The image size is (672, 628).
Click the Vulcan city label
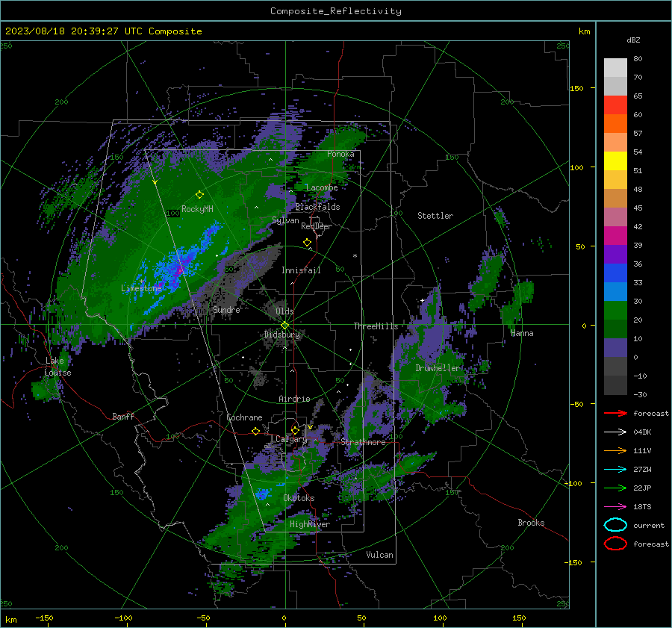(379, 555)
